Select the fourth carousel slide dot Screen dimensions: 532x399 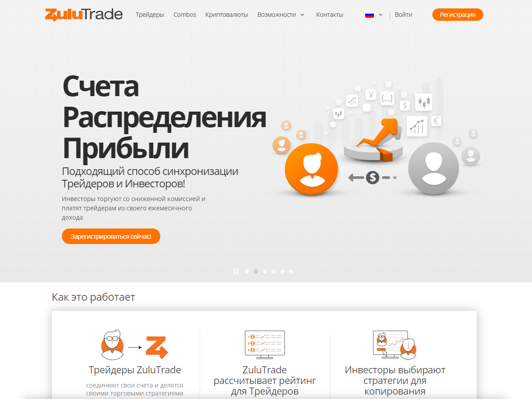(x=274, y=271)
